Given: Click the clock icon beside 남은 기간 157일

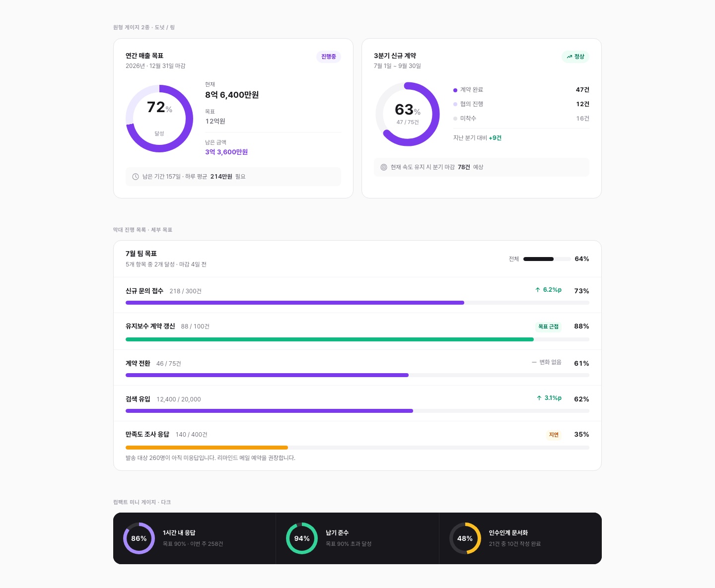Looking at the screenshot, I should tap(136, 177).
